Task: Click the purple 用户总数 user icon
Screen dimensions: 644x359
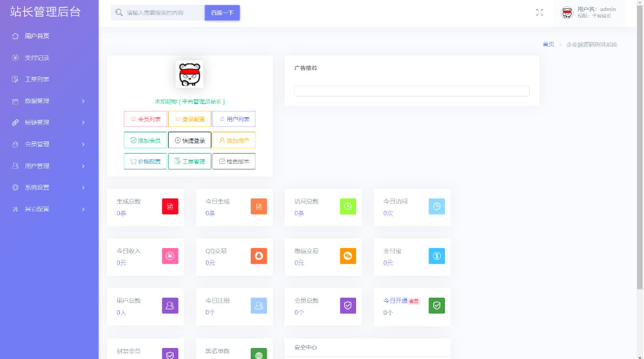Action: [x=170, y=305]
